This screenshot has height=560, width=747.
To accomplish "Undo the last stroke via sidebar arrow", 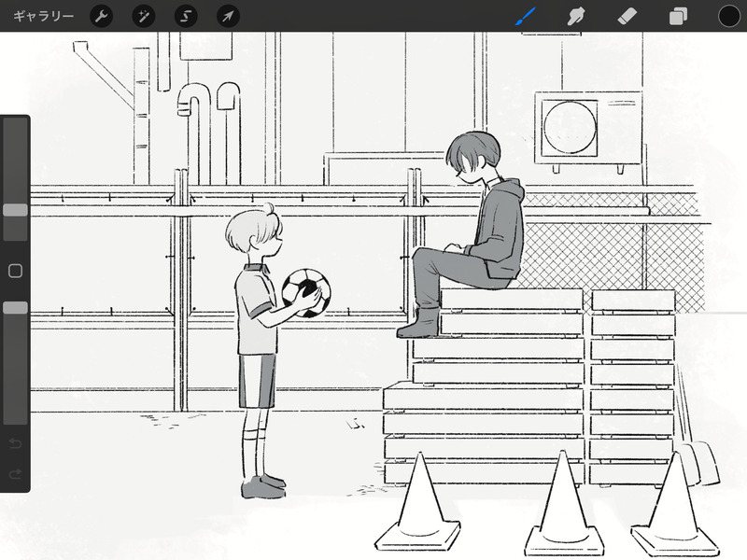I will (x=15, y=444).
